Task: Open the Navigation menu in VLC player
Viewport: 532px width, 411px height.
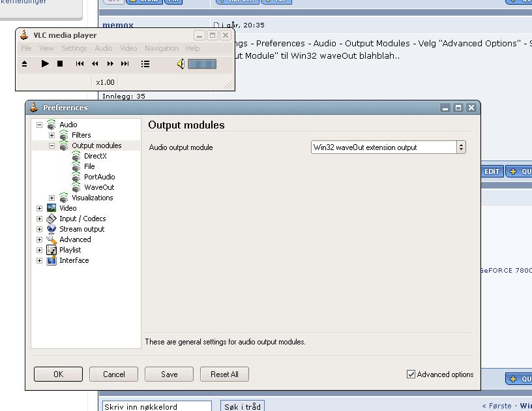Action: coord(162,48)
